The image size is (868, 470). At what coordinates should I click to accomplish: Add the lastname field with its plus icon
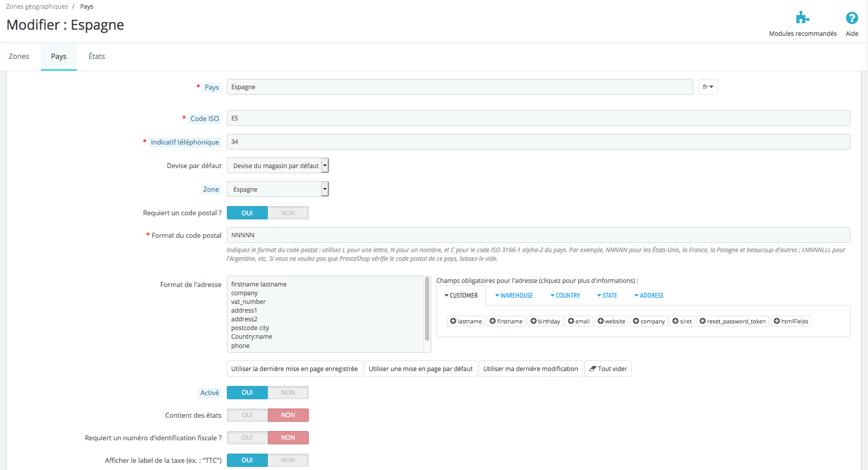pos(453,321)
